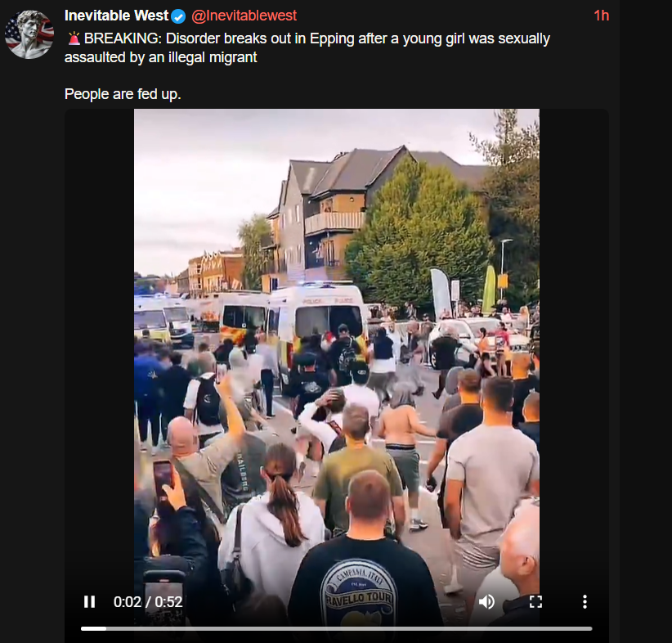Open the post via the 1h timestamp
The image size is (672, 643).
(x=602, y=16)
